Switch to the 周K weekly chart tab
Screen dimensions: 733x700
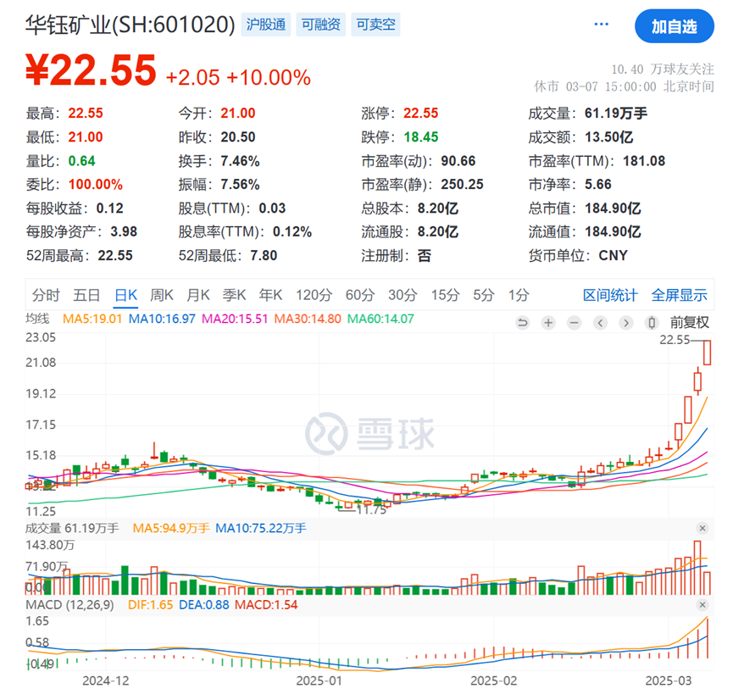[161, 295]
